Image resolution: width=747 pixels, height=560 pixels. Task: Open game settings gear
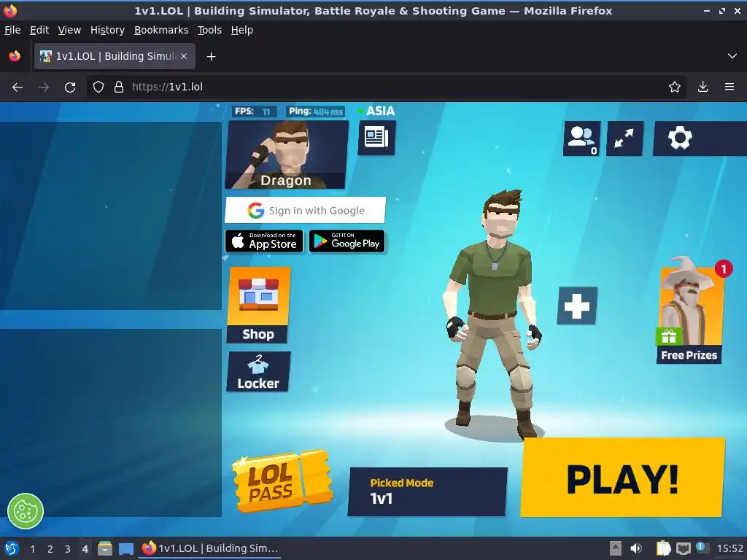(680, 139)
